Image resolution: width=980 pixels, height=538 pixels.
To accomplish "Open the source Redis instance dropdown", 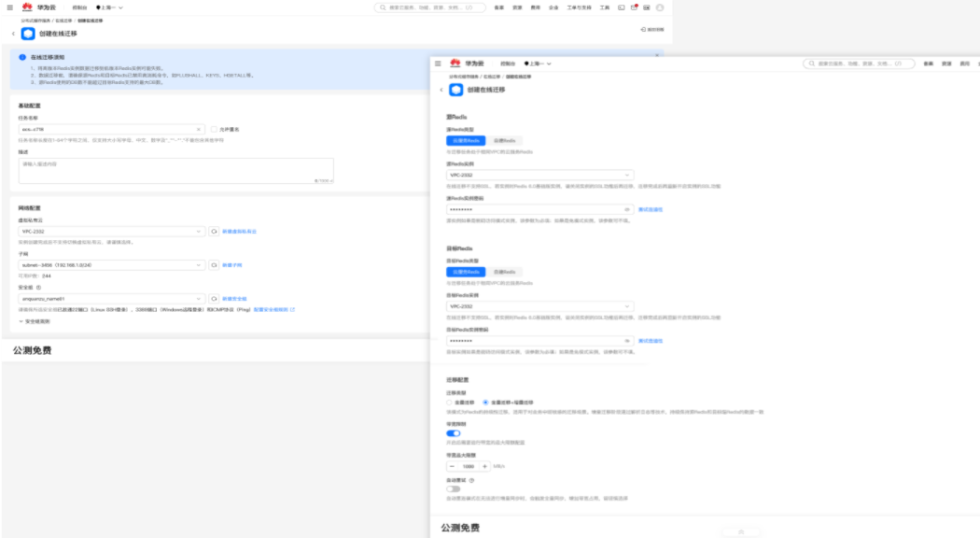I will (x=540, y=176).
